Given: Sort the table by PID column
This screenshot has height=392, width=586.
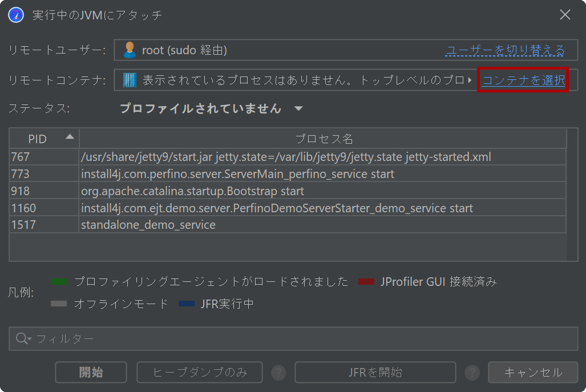Looking at the screenshot, I should [44, 139].
